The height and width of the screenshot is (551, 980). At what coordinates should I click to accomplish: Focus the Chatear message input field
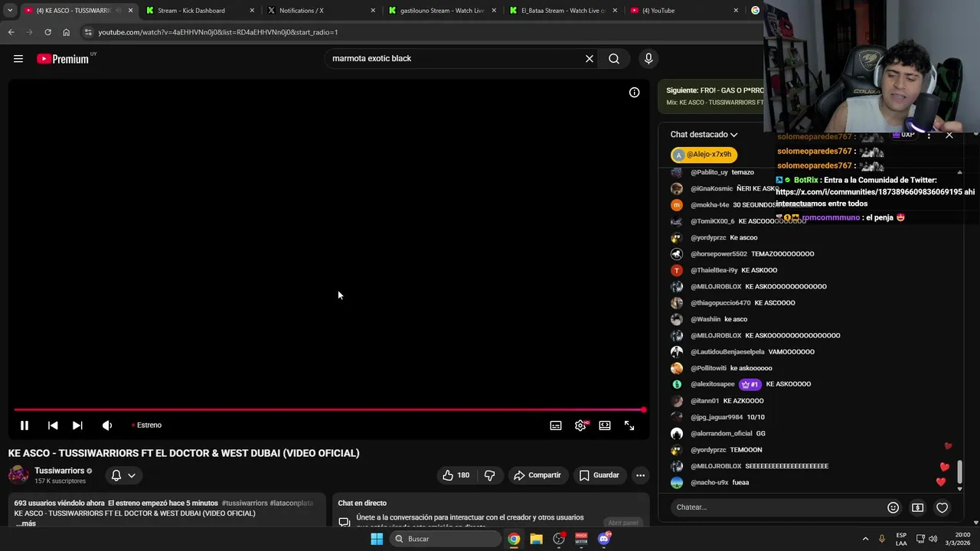777,507
